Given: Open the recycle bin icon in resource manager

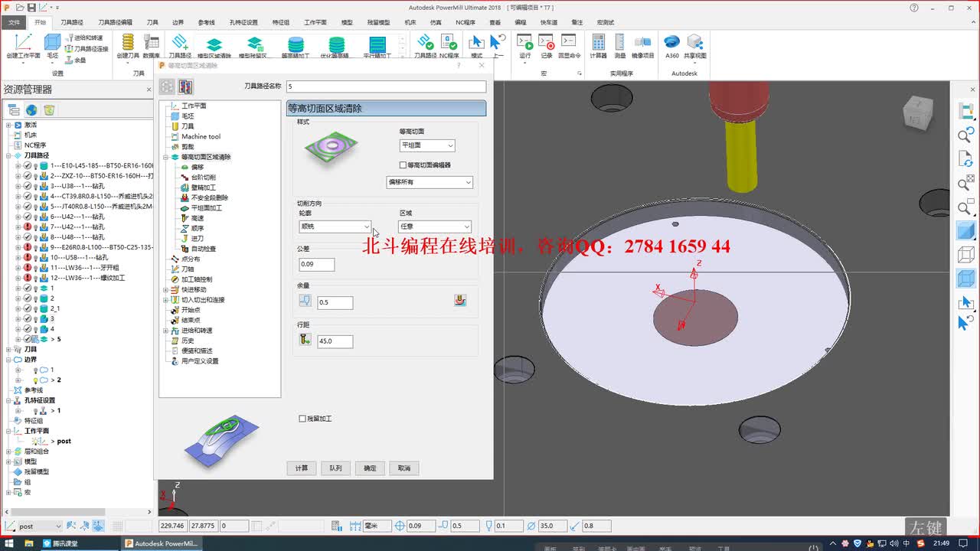Looking at the screenshot, I should click(x=49, y=110).
